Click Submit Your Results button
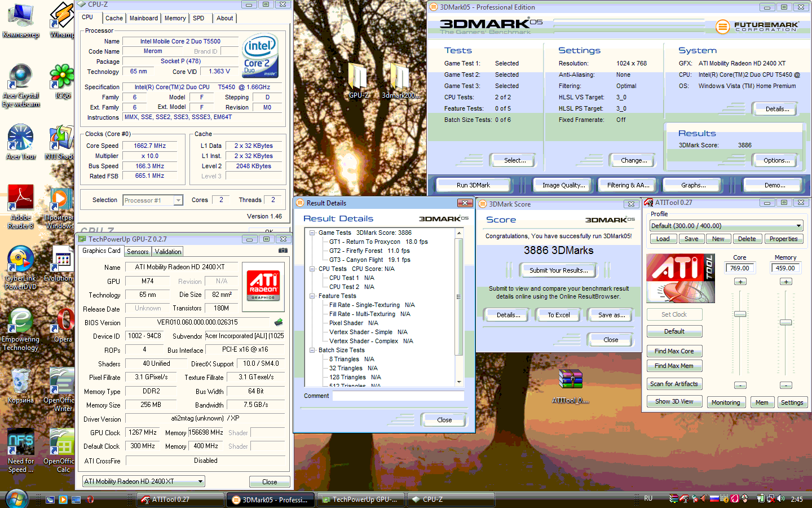This screenshot has height=508, width=812. coord(558,270)
